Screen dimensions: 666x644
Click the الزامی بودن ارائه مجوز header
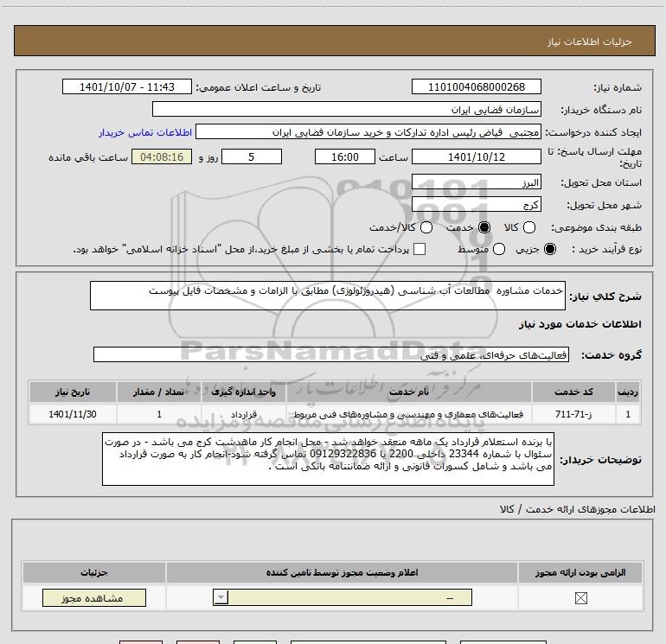pos(580,572)
